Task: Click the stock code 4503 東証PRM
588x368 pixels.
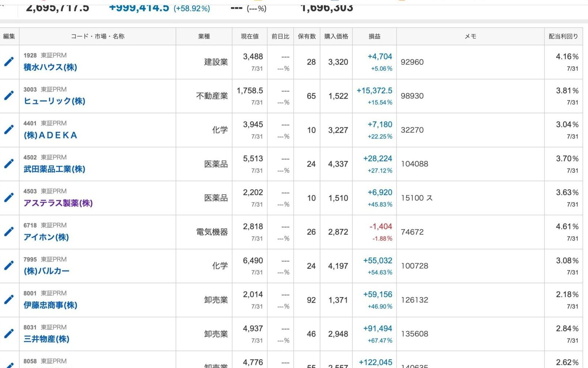Action: click(x=45, y=191)
